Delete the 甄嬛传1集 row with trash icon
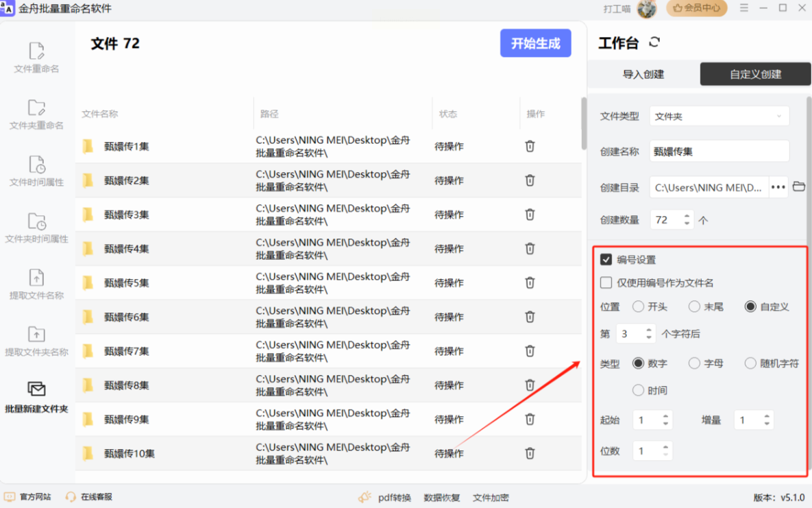The height and width of the screenshot is (508, 812). coord(530,146)
